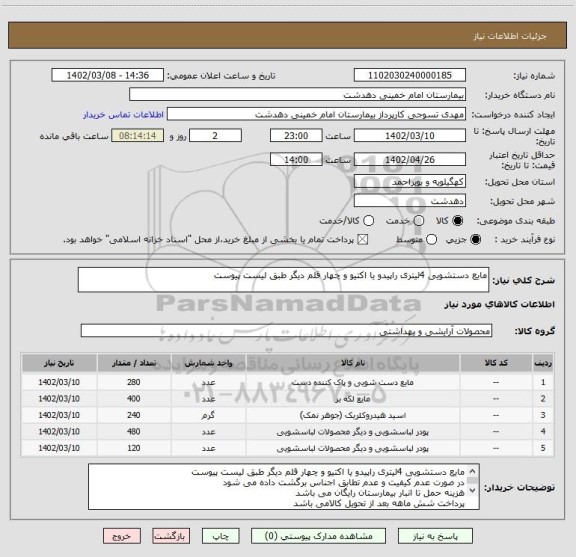
Task: Click the 14:00 validity time field
Action: click(296, 159)
